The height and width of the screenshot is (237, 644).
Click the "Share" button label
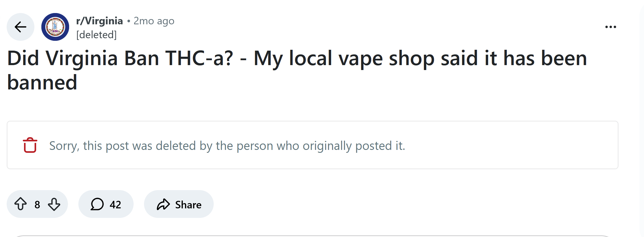pyautogui.click(x=188, y=205)
